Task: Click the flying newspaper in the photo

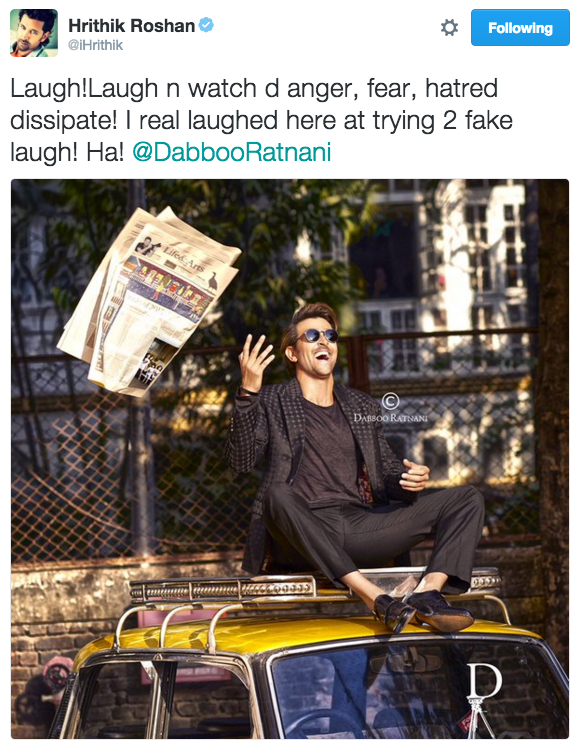Action: tap(148, 300)
